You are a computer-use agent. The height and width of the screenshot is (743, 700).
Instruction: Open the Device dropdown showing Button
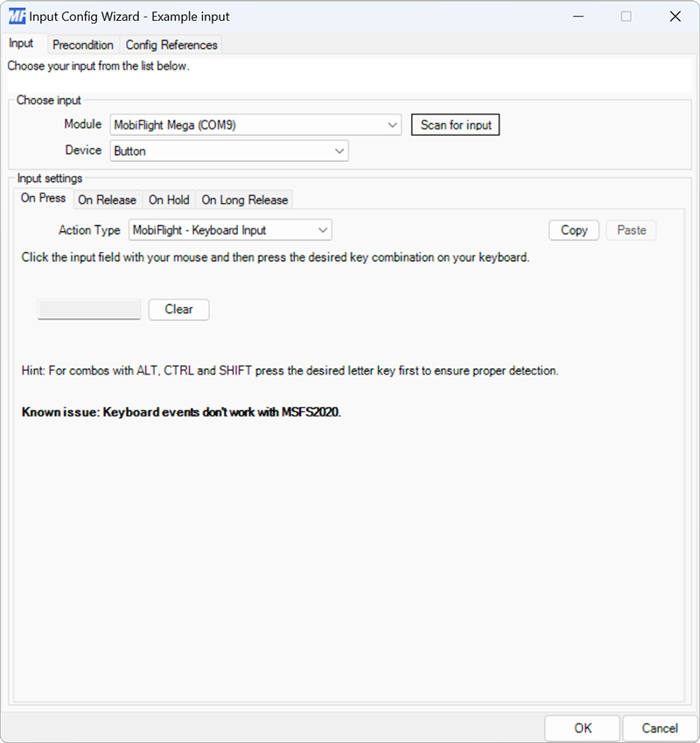pos(227,150)
